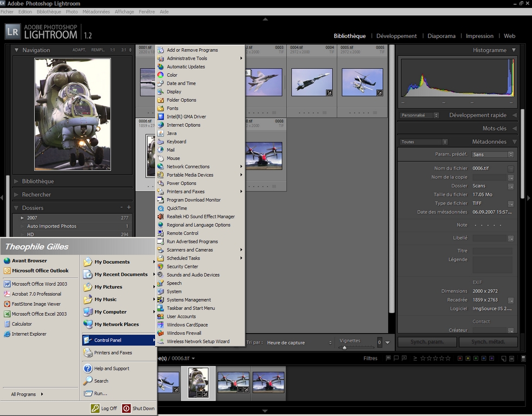Open the Métadonnées menu in menu bar
Viewport: 532px width, 416px height.
(x=96, y=11)
